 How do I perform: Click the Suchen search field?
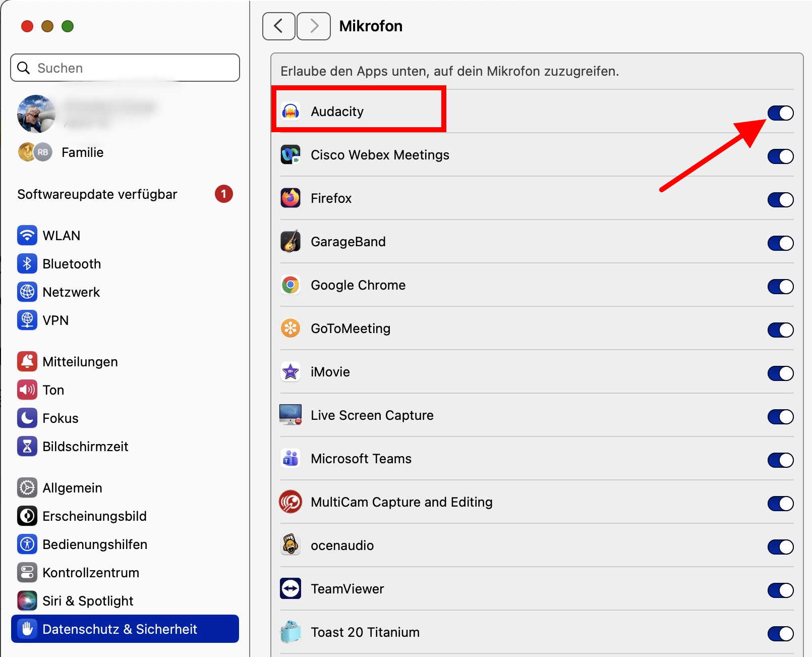(125, 68)
